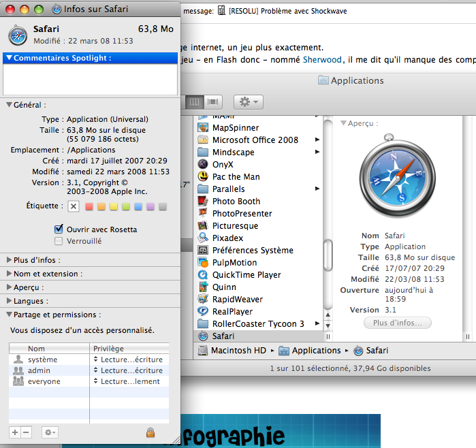Choose the green label color
The height and width of the screenshot is (448, 476).
pos(126,207)
